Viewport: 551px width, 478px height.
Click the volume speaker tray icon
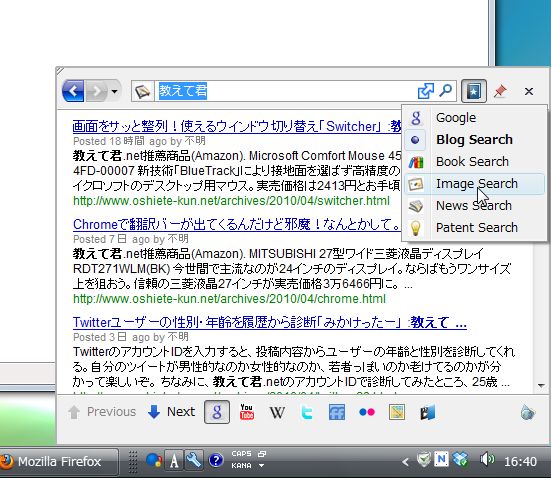(x=487, y=459)
